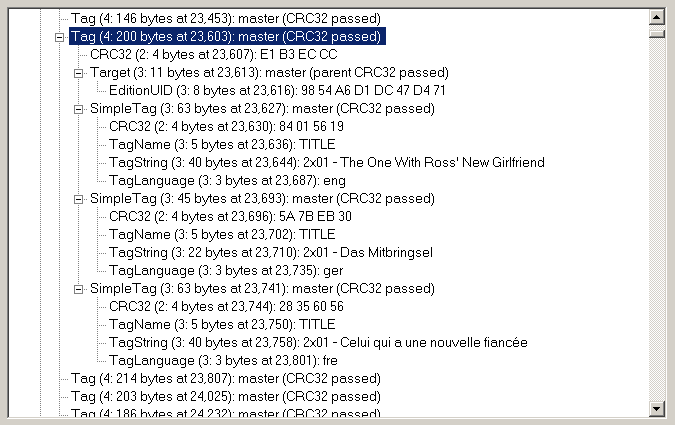Select the TagLanguage ger entry
The width and height of the screenshot is (675, 425).
click(x=226, y=270)
